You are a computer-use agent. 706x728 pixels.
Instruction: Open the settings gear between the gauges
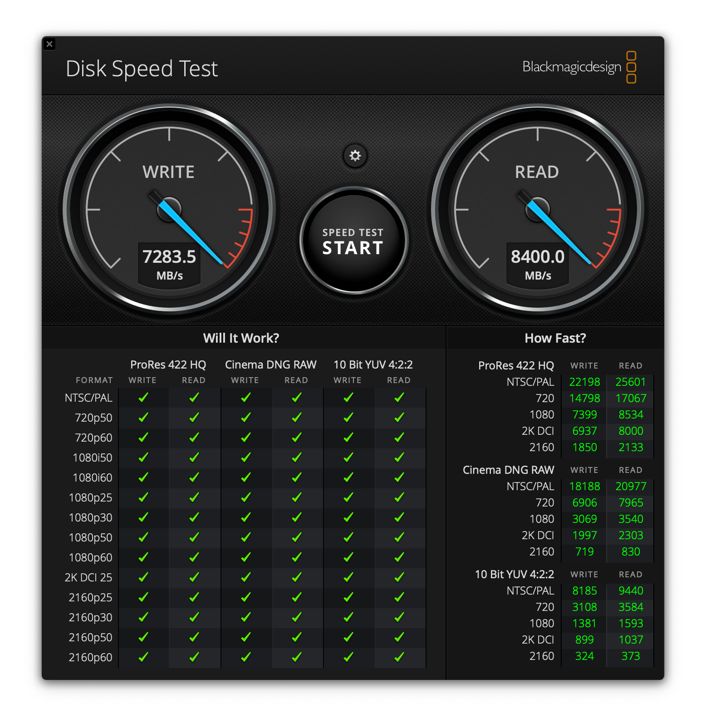(x=355, y=156)
